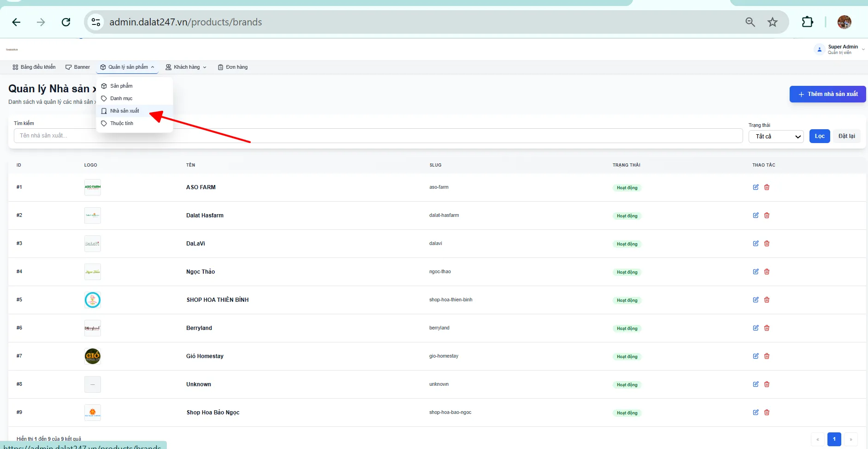Open Super Admin account menu

(x=839, y=49)
